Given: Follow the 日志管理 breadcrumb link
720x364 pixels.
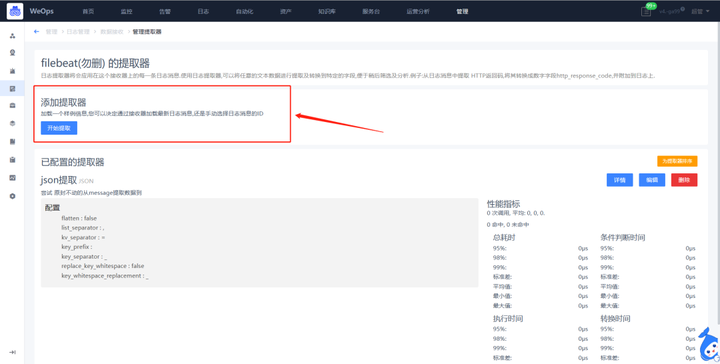Looking at the screenshot, I should tap(78, 32).
